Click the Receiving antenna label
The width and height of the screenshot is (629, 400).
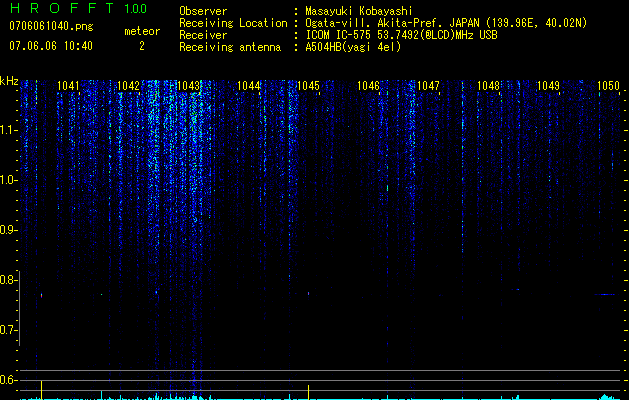230,47
